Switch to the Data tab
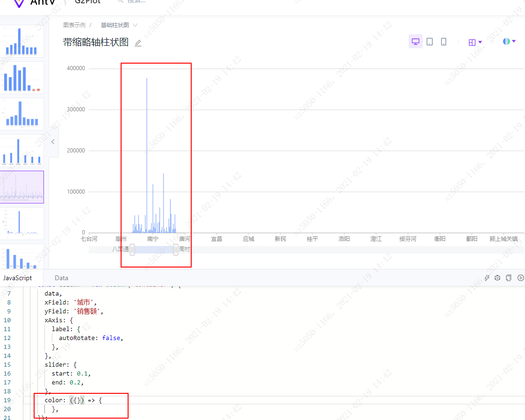 pyautogui.click(x=61, y=277)
